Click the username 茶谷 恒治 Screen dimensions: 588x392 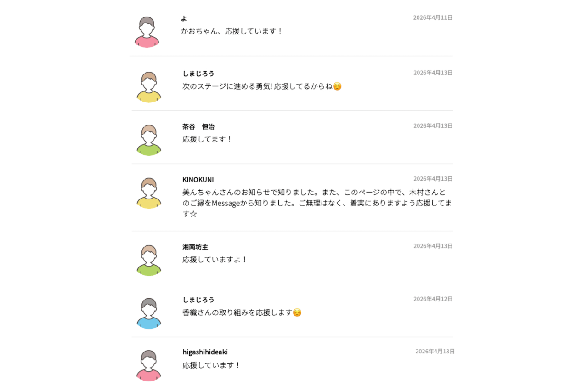(x=198, y=126)
